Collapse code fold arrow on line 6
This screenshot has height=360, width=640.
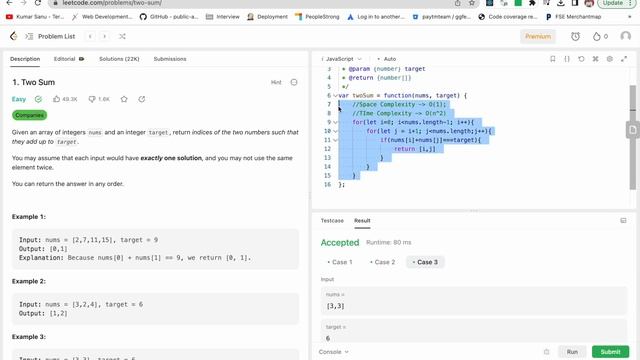coord(336,96)
